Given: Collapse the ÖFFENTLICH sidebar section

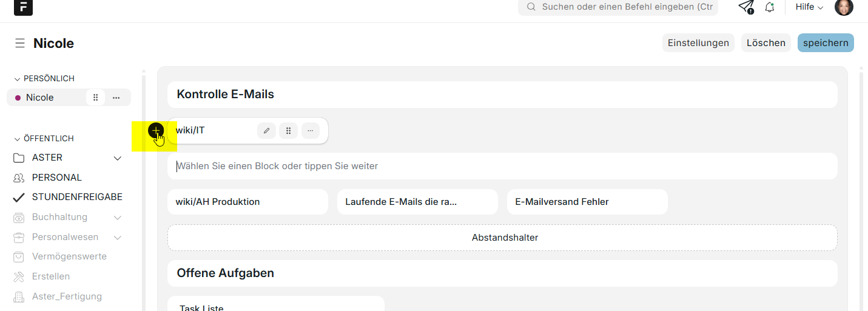Looking at the screenshot, I should pos(17,139).
